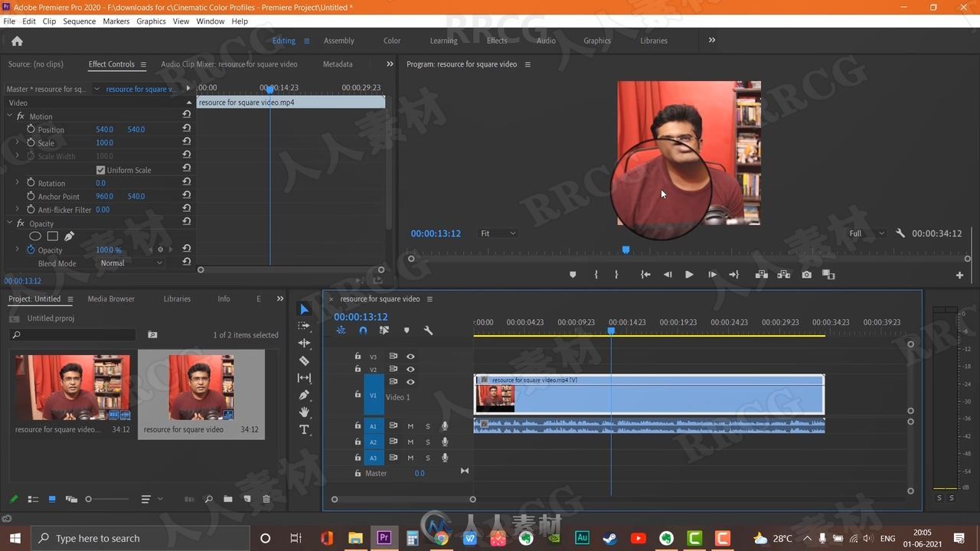This screenshot has height=551, width=980.
Task: Show more workspaces overflow chevron
Action: pos(711,40)
